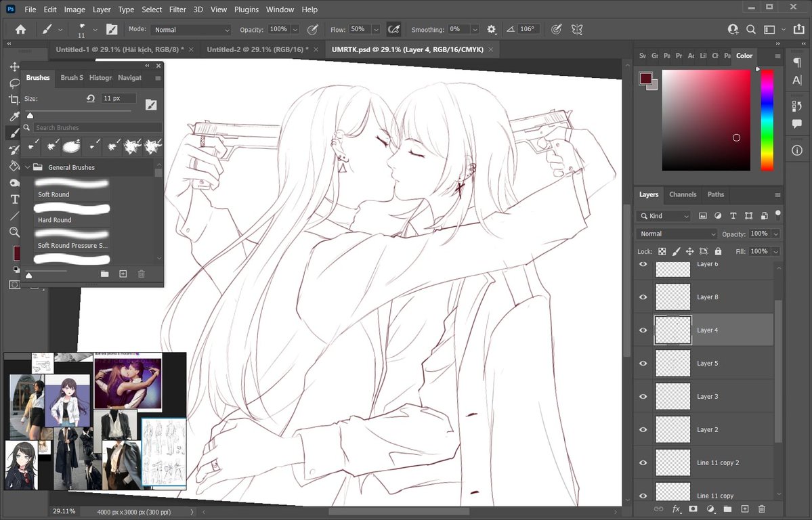Open layer filter Kind dropdown
The image size is (812, 520).
[x=664, y=216]
